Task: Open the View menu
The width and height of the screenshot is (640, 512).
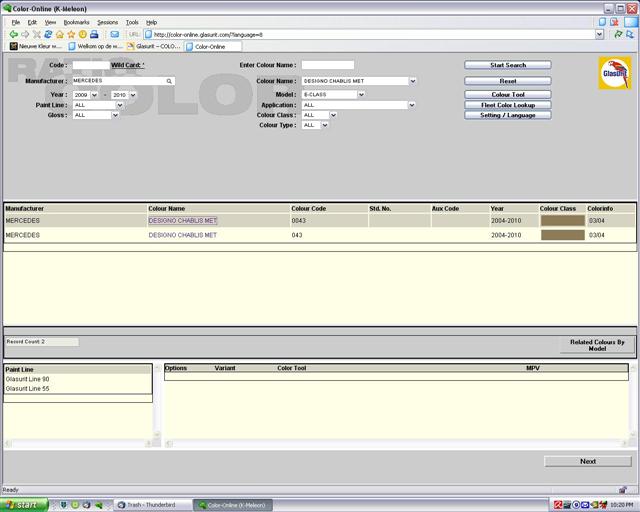Action: pyautogui.click(x=50, y=22)
